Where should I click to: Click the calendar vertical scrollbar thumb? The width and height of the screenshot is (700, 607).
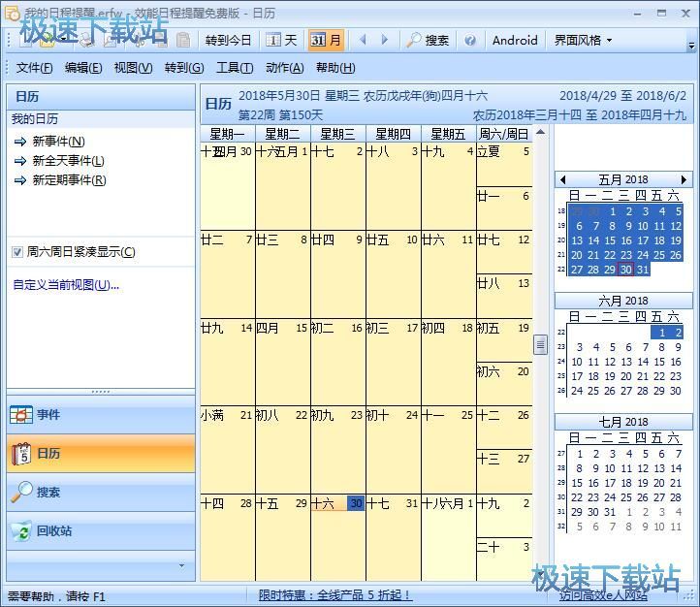(x=540, y=344)
